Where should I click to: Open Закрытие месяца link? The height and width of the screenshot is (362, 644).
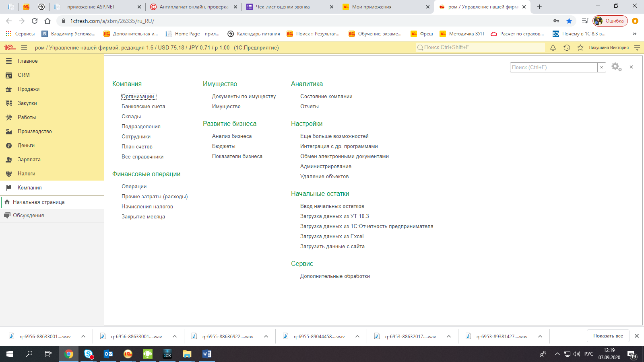tap(143, 217)
